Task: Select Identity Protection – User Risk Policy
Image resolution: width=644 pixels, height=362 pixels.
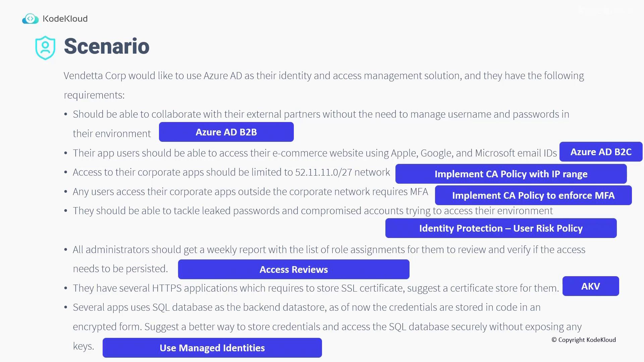Action: click(501, 228)
